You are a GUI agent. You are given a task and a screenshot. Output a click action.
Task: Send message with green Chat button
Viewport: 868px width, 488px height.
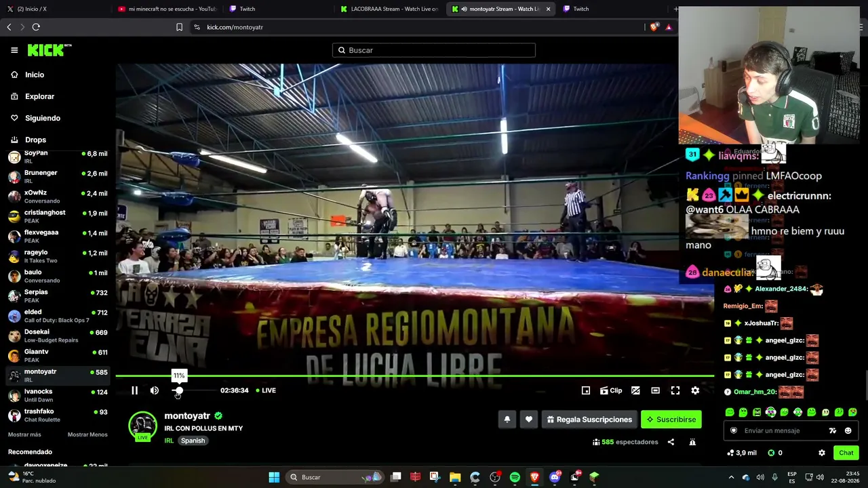point(846,453)
